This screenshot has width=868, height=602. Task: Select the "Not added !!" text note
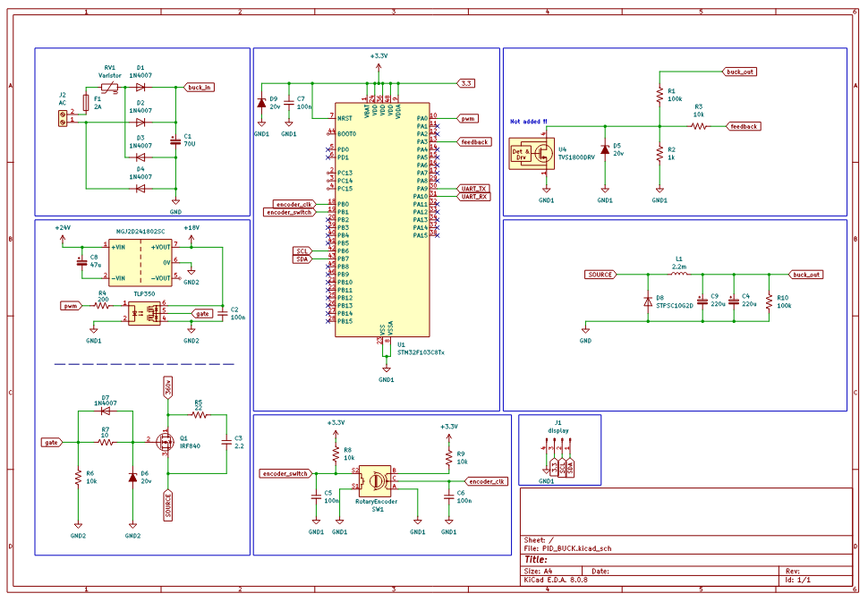[x=528, y=121]
